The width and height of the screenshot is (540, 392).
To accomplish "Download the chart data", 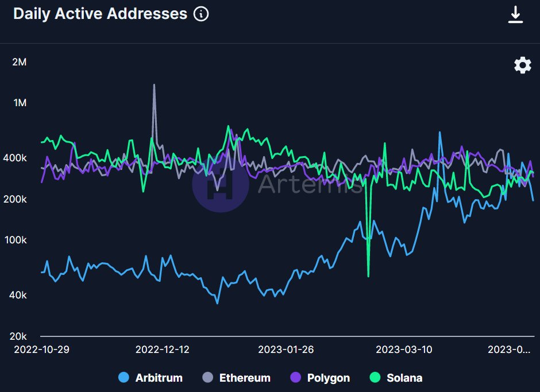I will [x=515, y=15].
